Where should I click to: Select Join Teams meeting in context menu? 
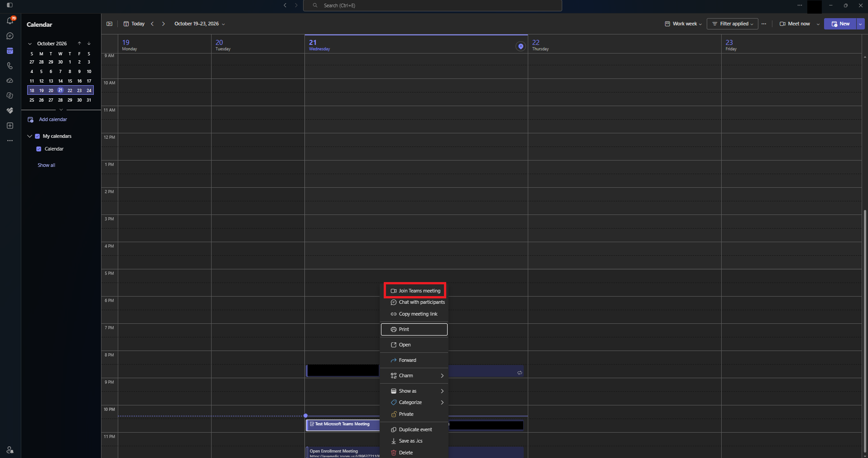tap(415, 291)
